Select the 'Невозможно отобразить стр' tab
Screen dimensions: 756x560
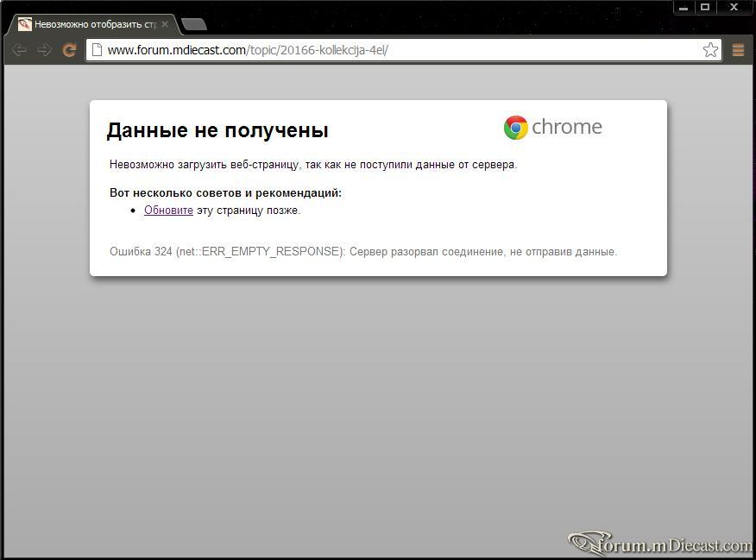click(94, 24)
